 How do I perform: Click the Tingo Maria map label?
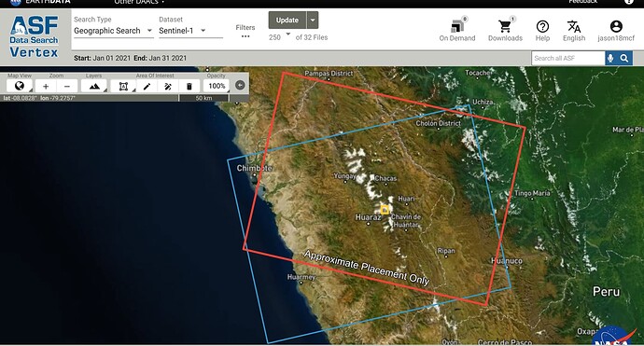coord(532,193)
